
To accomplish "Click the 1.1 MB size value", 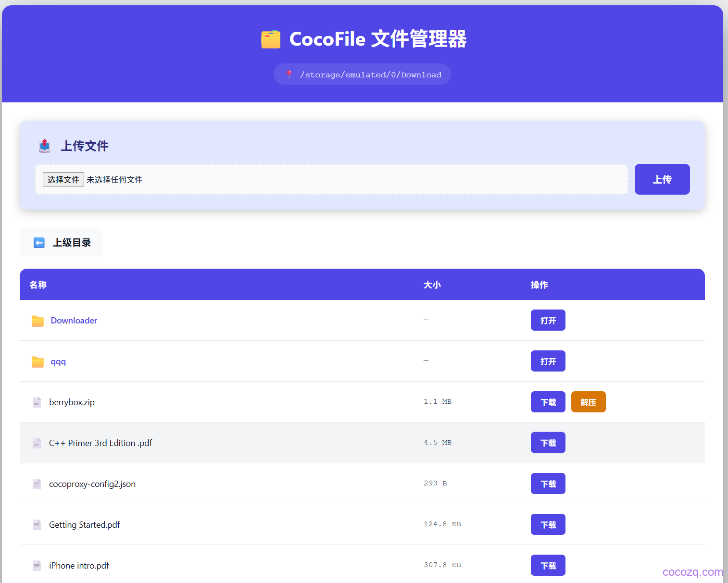I will point(438,402).
